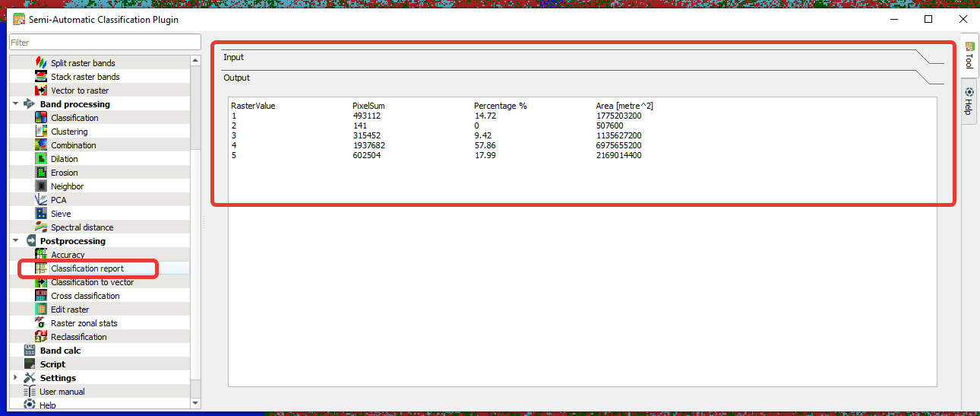Click the Classification tool icon
980x416 pixels.
pyautogui.click(x=41, y=118)
